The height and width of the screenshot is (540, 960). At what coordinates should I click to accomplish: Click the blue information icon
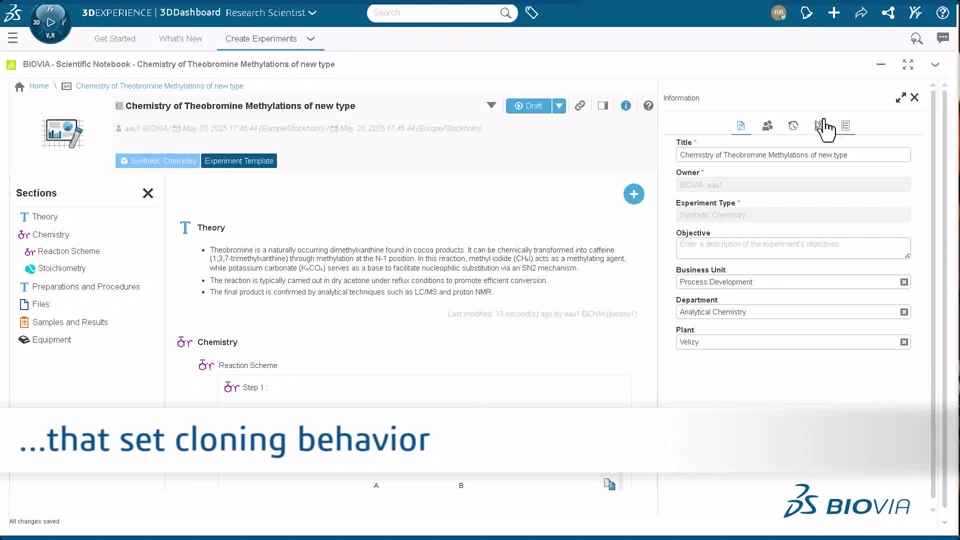(x=626, y=106)
